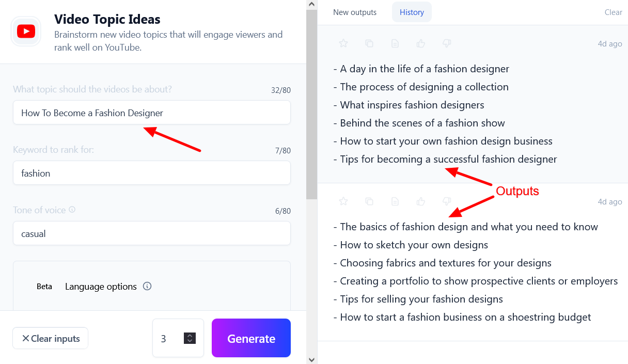Click the Clear inputs button
Screen dimensions: 628x364
pyautogui.click(x=51, y=339)
